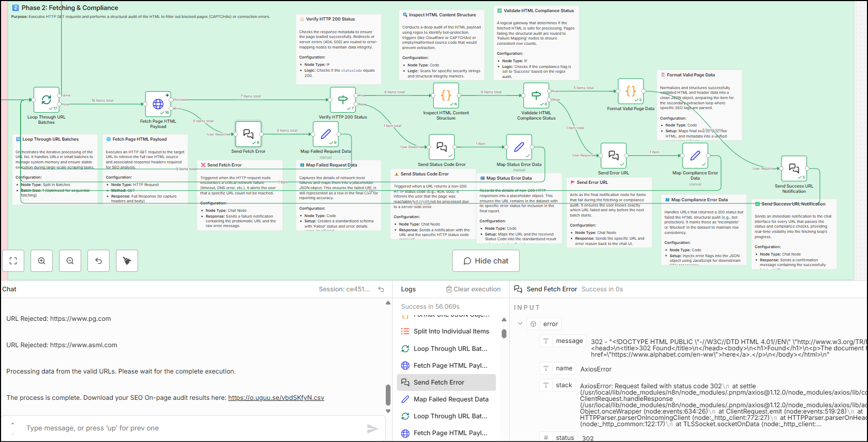868x442 pixels.
Task: Click the logs list scrollbar thumb
Action: (504, 333)
